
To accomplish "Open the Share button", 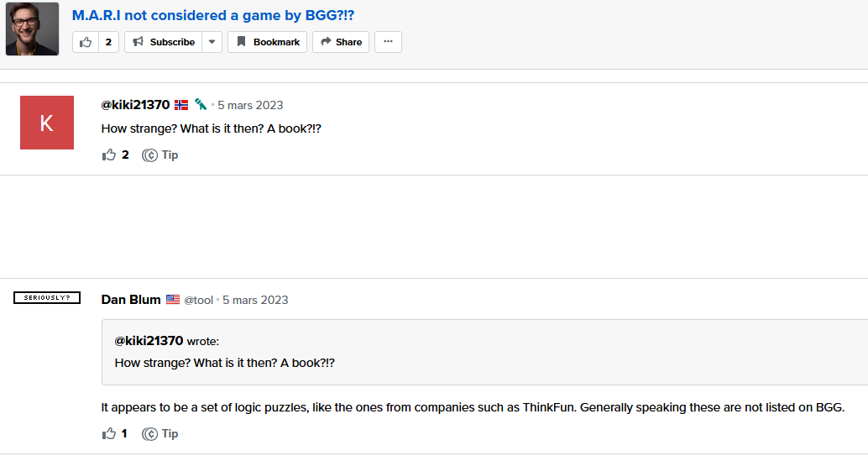I will [341, 42].
